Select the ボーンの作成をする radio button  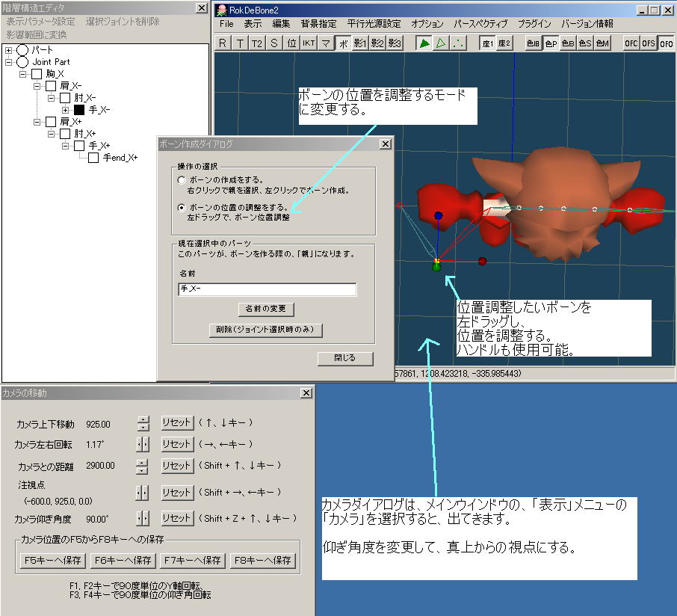coord(181,181)
